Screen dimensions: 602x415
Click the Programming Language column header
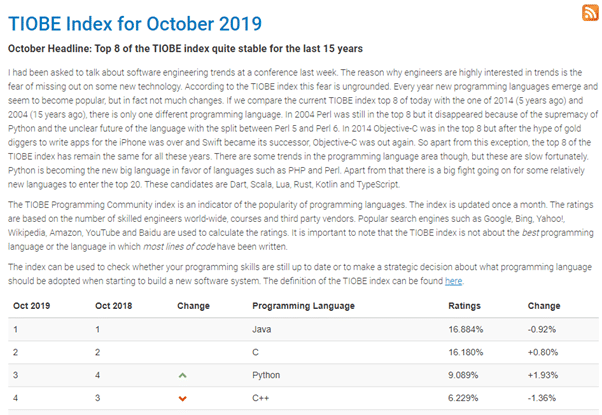tap(303, 306)
